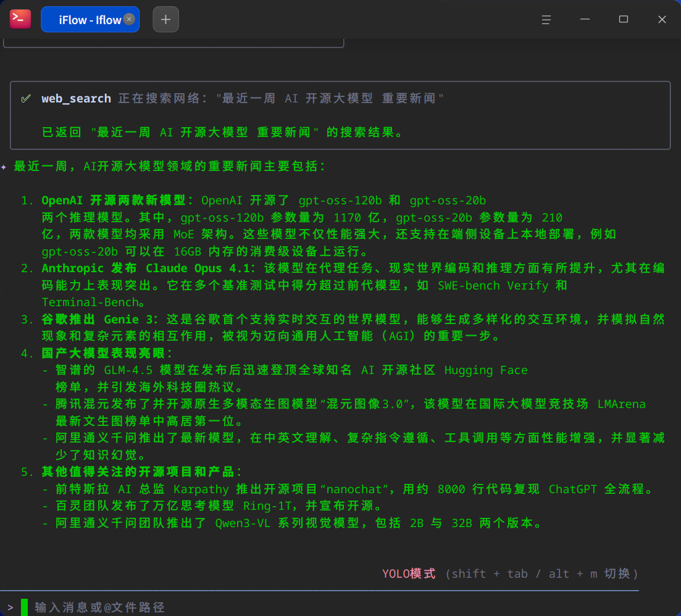The image size is (681, 616).
Task: Click the text ChatGPT 全流程
Action: 596,489
